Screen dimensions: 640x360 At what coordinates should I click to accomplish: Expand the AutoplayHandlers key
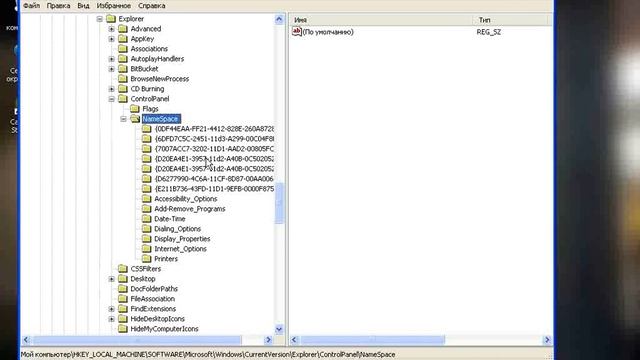[x=111, y=59]
